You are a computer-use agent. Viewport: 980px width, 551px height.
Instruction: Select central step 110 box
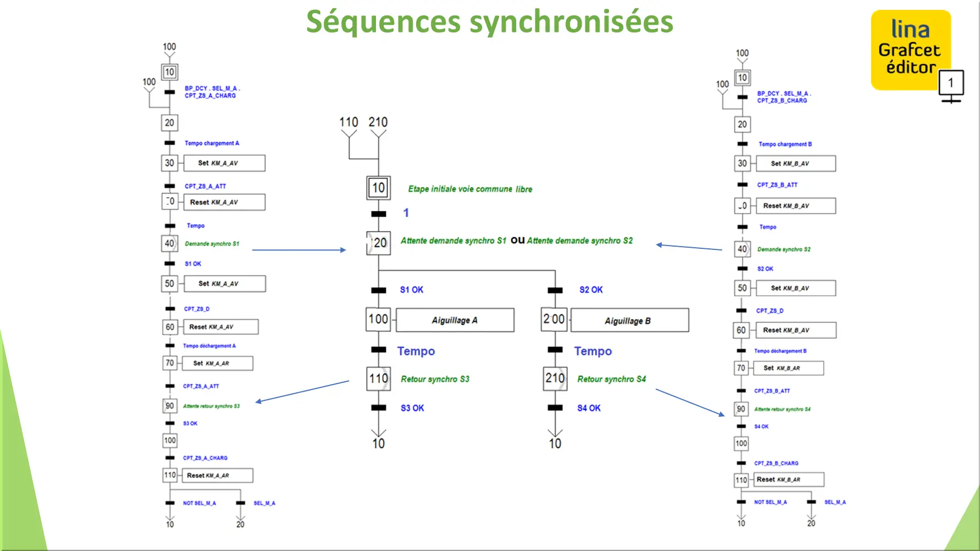[379, 379]
